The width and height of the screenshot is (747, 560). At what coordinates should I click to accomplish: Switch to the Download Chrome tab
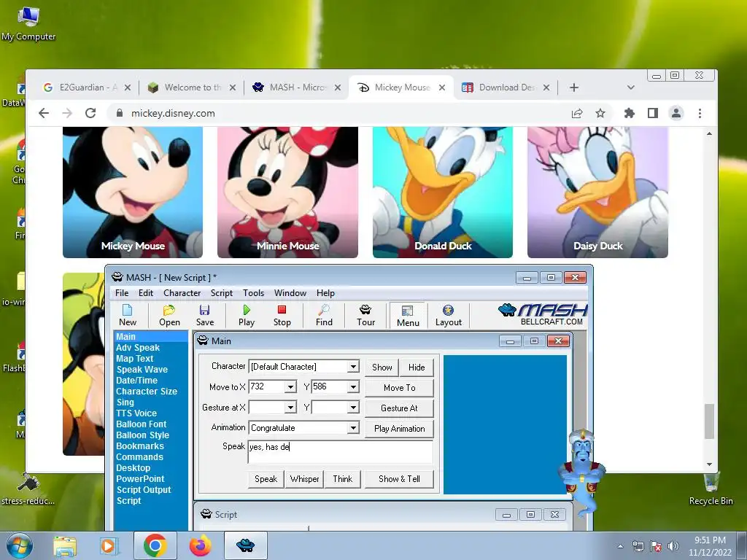click(506, 87)
